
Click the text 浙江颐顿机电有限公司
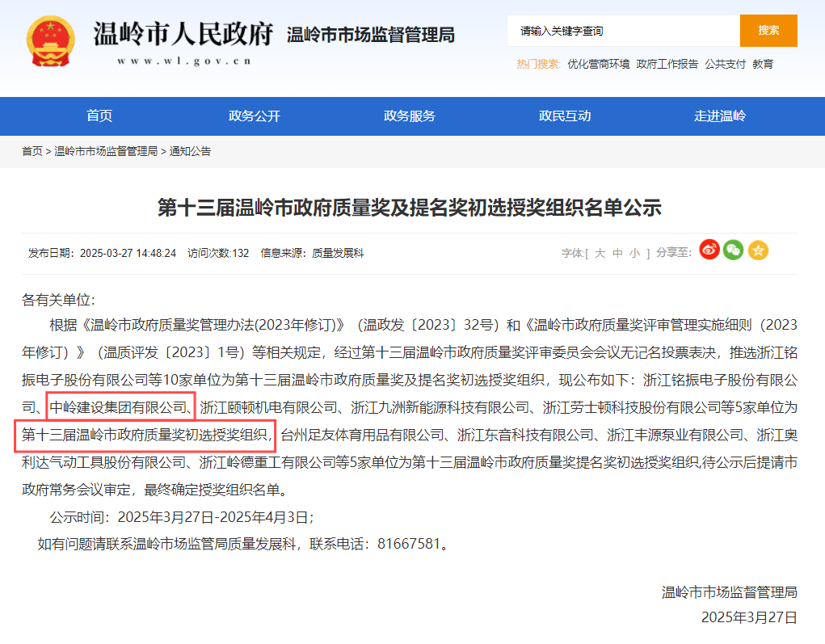[269, 407]
